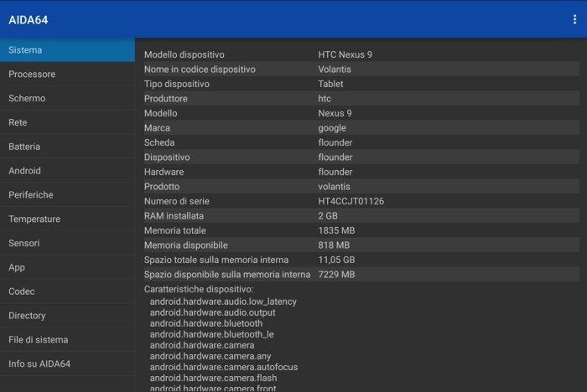Screen dimensions: 587x392
Task: Select flounder value in Hardware row
Action: point(335,172)
